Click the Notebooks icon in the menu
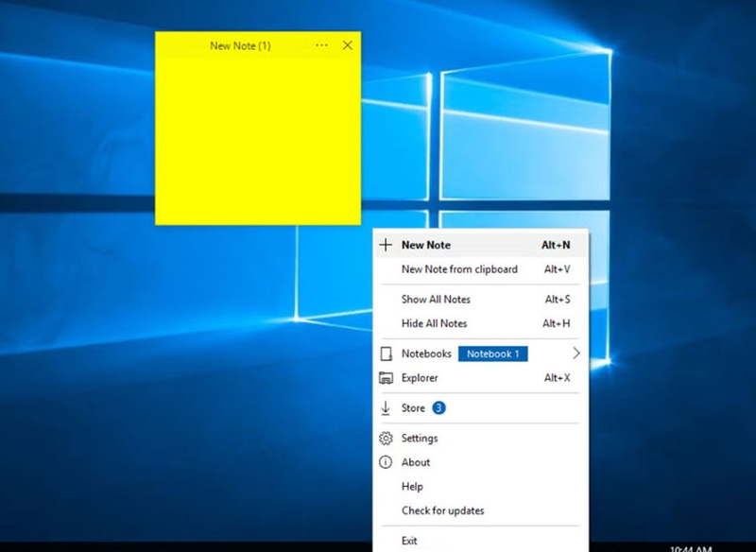 pos(386,354)
